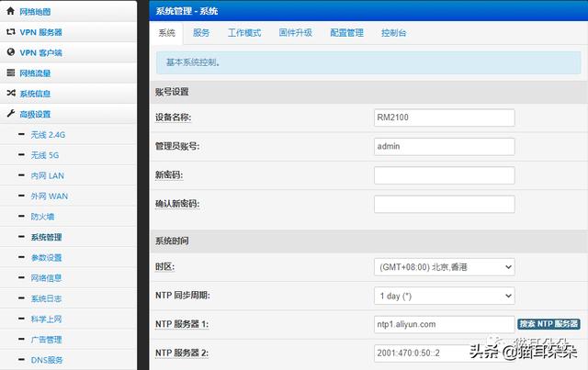Open 系统信息 page
588x370 pixels.
35,94
